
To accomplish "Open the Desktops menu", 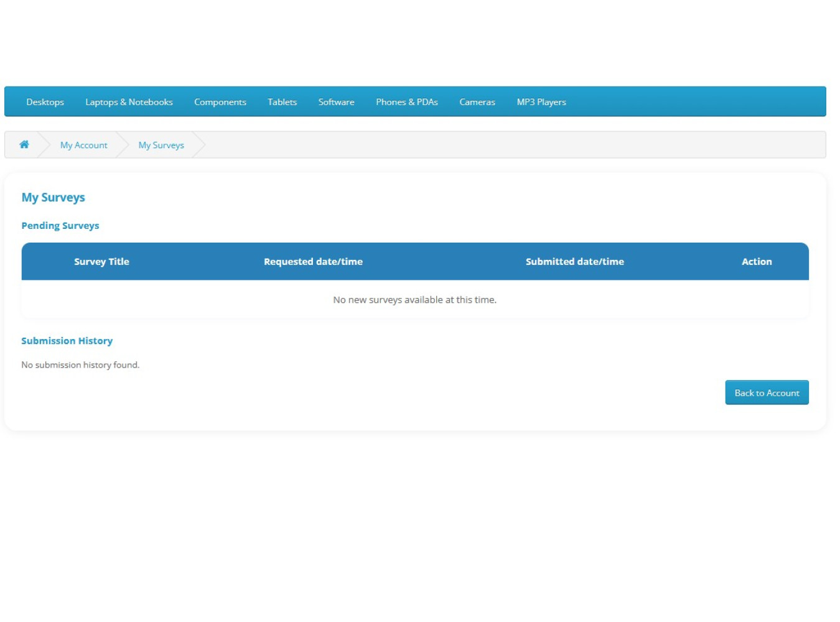I will pyautogui.click(x=45, y=102).
